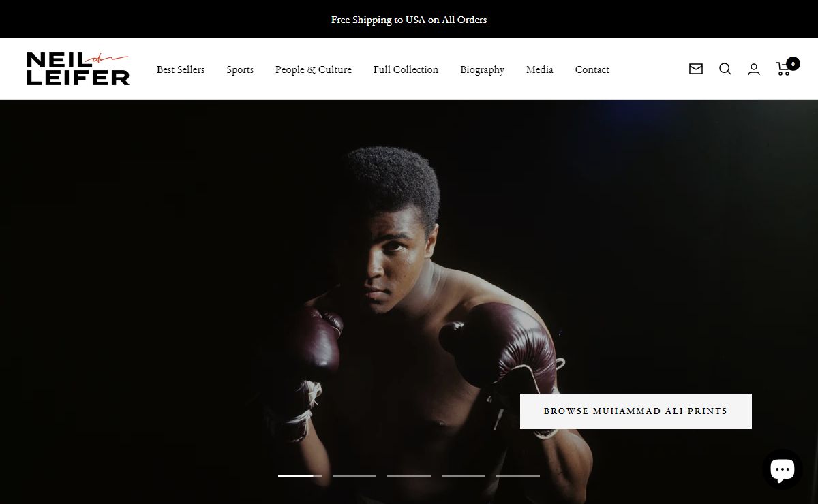The height and width of the screenshot is (504, 818).
Task: Open the newsletter envelope icon
Action: [x=695, y=69]
